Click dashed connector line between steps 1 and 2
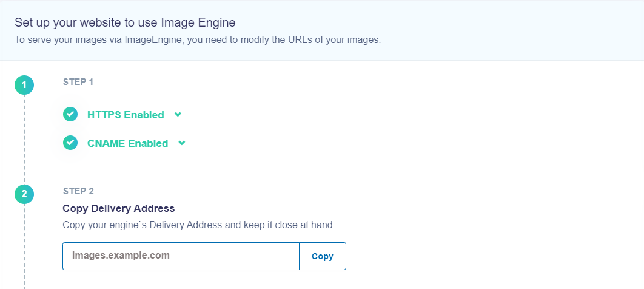Image resolution: width=644 pixels, height=289 pixels. tap(24, 140)
